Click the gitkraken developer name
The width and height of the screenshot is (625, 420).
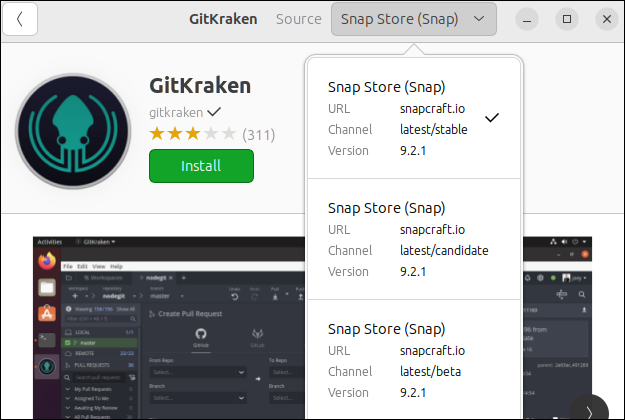point(176,112)
